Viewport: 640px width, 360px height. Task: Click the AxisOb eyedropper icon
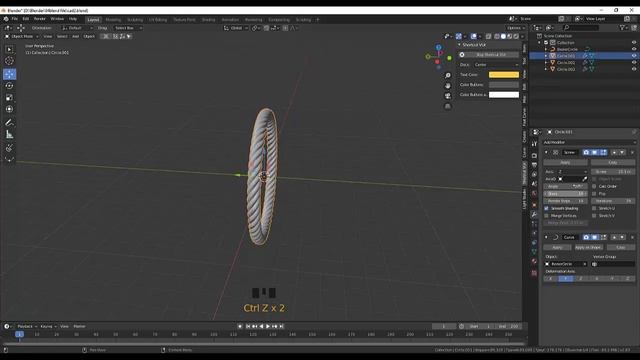584,179
